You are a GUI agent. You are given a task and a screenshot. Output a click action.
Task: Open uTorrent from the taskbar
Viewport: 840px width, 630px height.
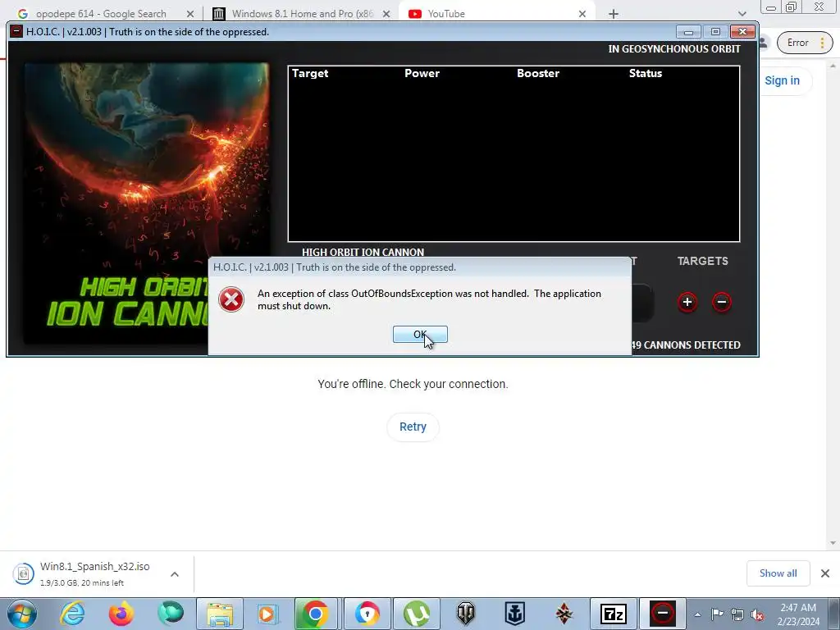[416, 614]
